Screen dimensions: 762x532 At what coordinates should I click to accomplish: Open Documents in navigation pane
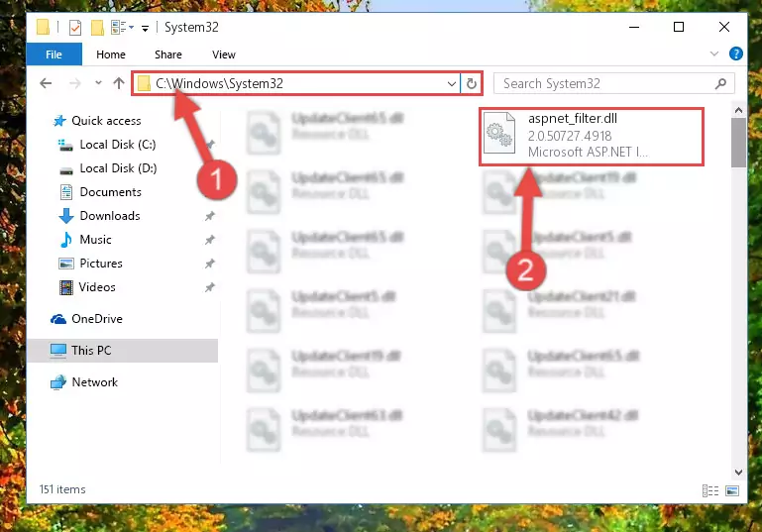coord(110,192)
